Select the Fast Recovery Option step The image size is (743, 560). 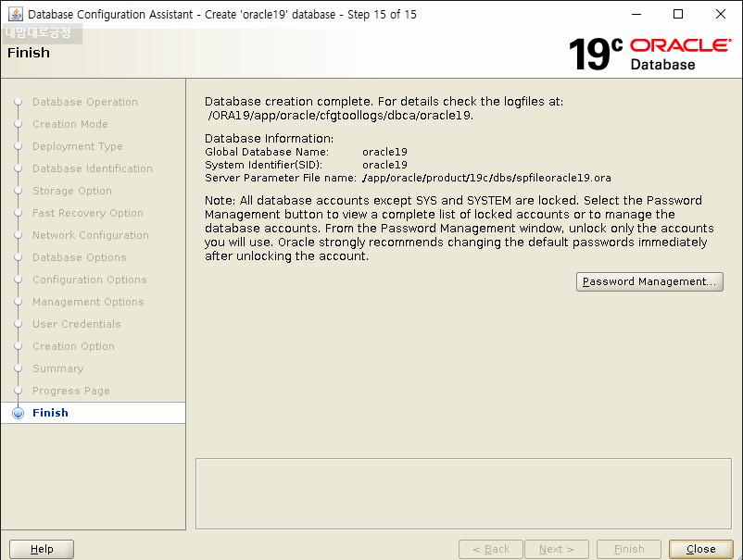click(88, 213)
